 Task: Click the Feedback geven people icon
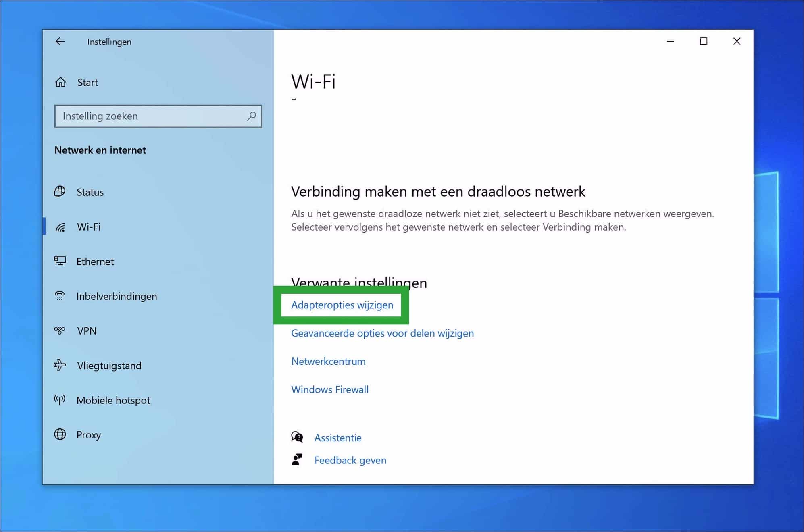point(297,459)
